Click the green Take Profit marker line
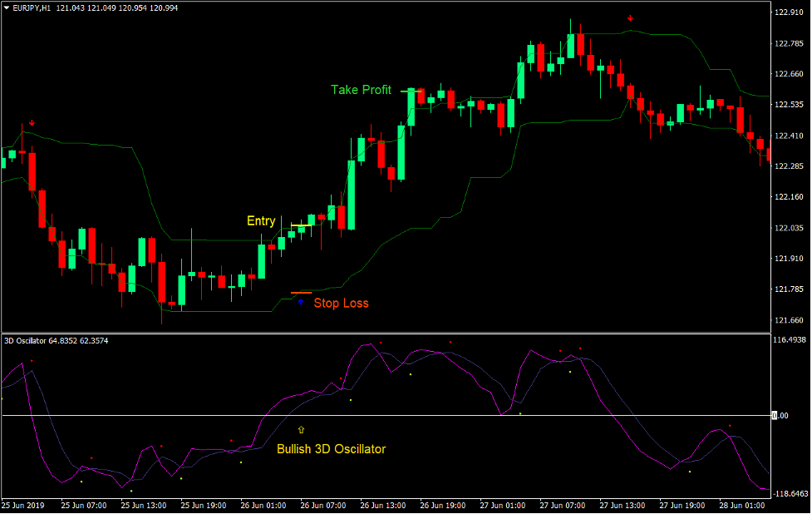This screenshot has width=812, height=514. click(407, 91)
